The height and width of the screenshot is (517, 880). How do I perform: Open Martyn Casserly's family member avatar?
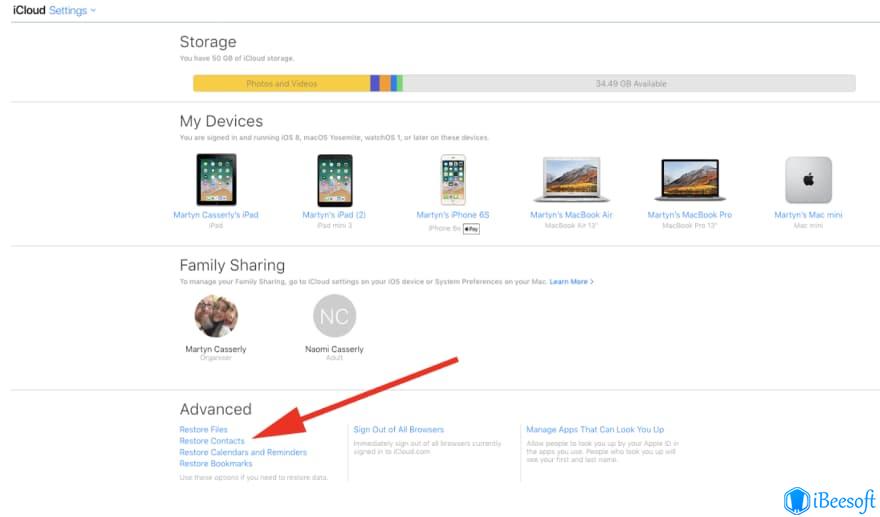(x=216, y=316)
